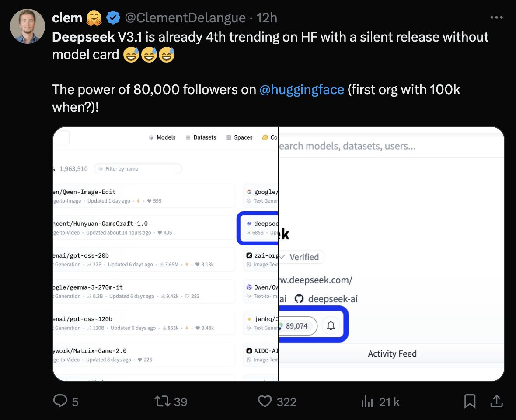Viewport: 516px width, 420px height.
Task: Click the notification bell in screenshot
Action: pyautogui.click(x=331, y=326)
